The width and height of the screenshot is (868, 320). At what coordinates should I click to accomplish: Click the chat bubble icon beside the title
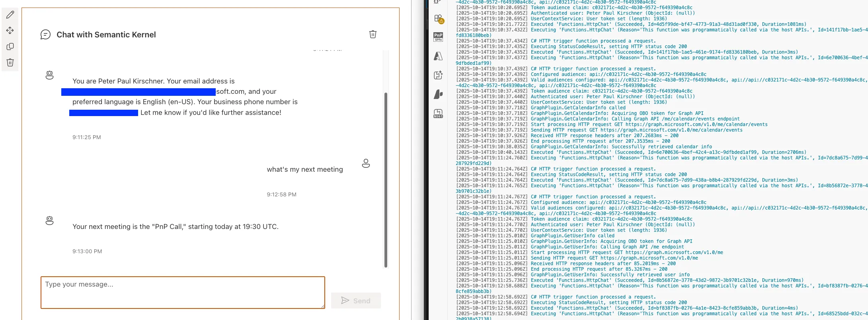(45, 35)
